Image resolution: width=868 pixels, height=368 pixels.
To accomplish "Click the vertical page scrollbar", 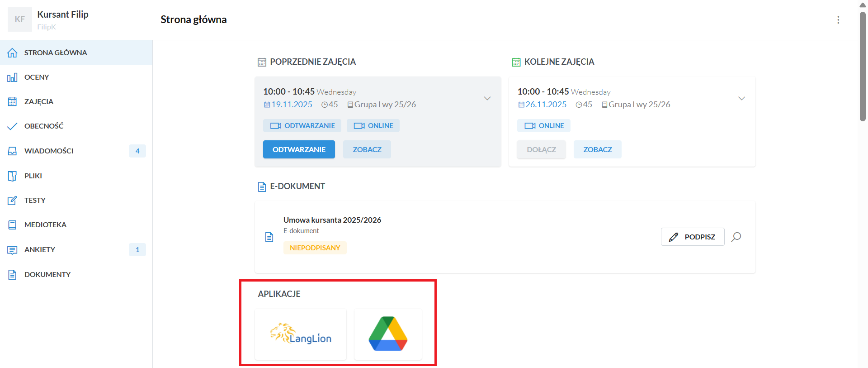I will (863, 68).
